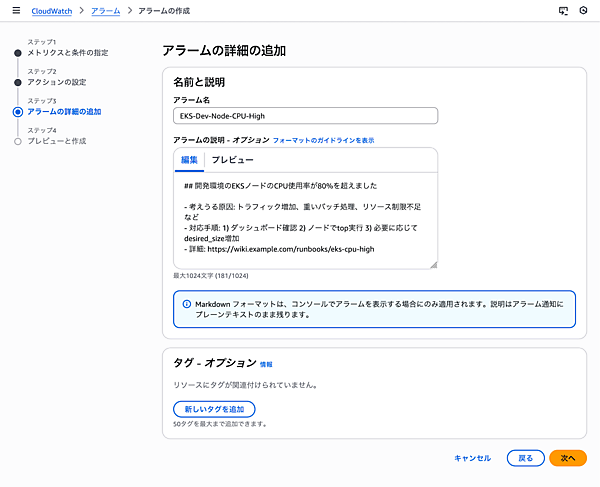Image resolution: width=600 pixels, height=487 pixels.
Task: Click the キャンセル button
Action: coord(472,458)
